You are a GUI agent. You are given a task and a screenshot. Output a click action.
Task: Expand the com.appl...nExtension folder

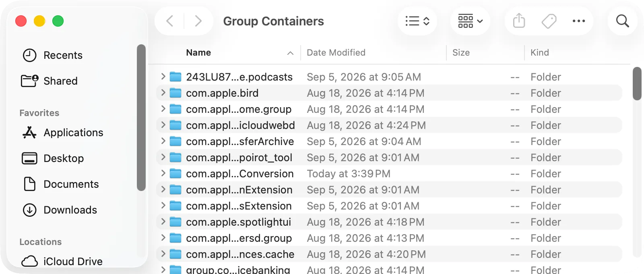(163, 189)
